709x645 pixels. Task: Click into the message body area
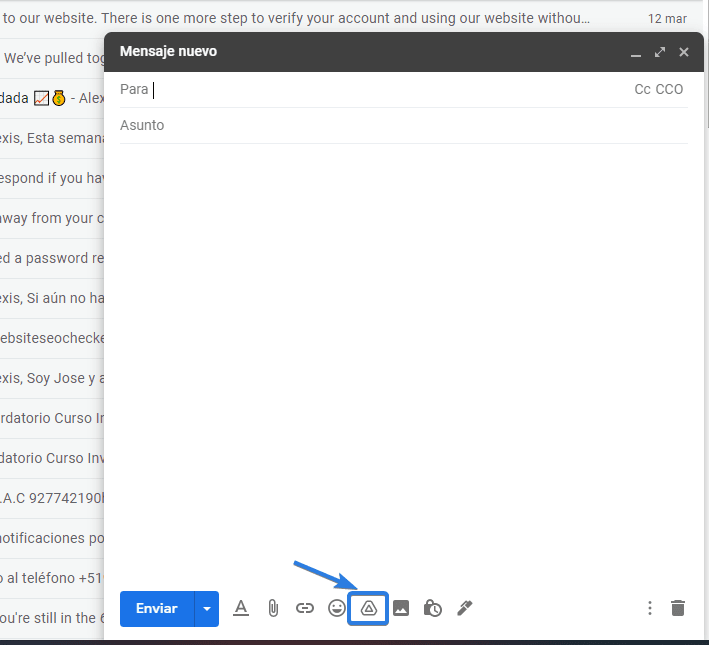click(x=400, y=350)
